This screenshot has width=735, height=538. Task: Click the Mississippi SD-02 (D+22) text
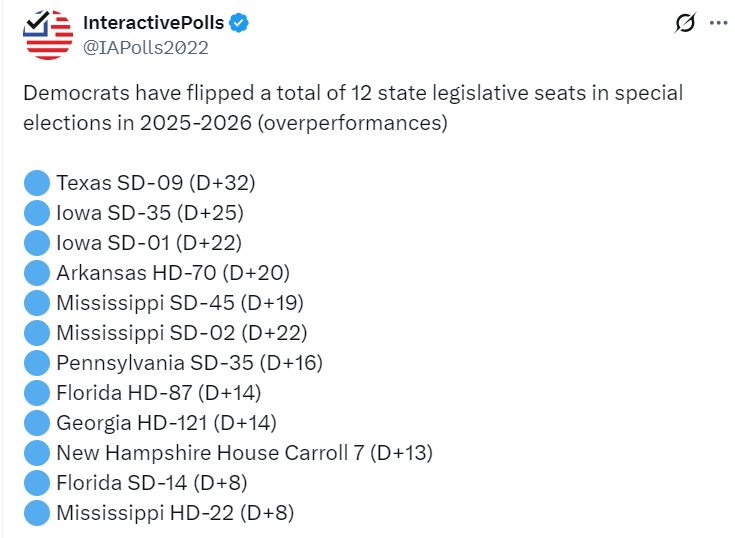(x=181, y=333)
